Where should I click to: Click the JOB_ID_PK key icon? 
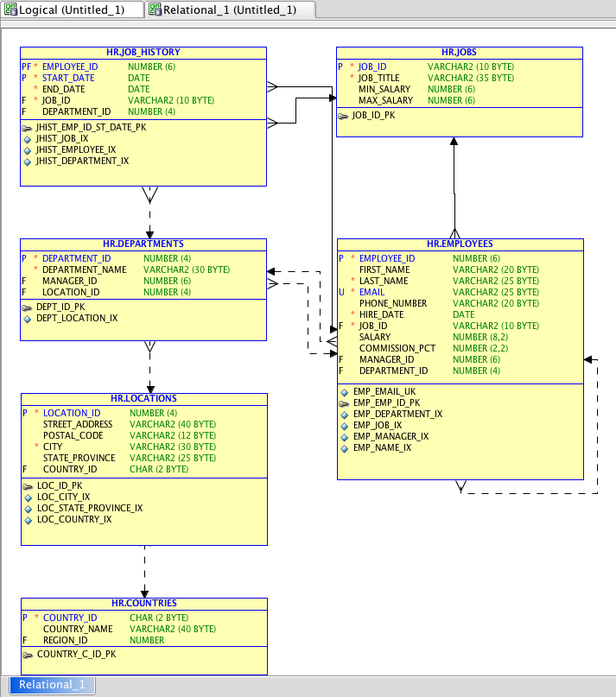point(343,116)
